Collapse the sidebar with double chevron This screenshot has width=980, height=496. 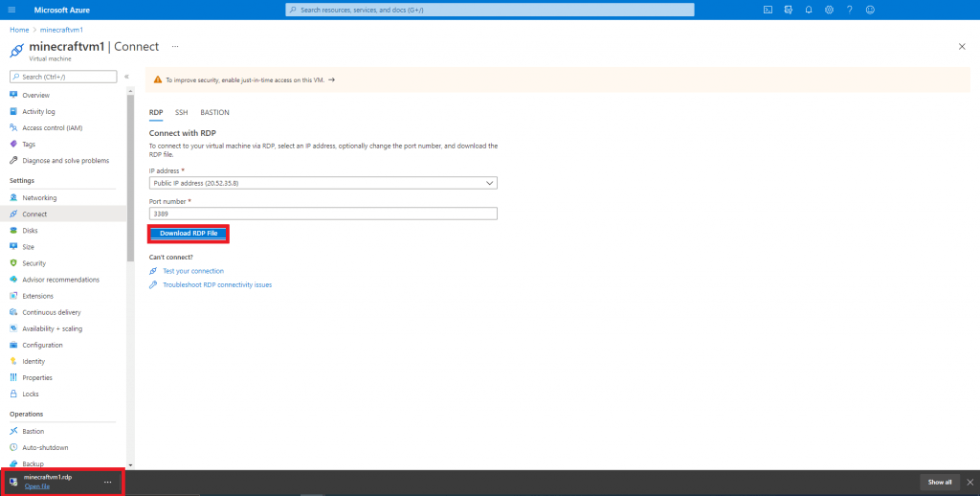[126, 77]
